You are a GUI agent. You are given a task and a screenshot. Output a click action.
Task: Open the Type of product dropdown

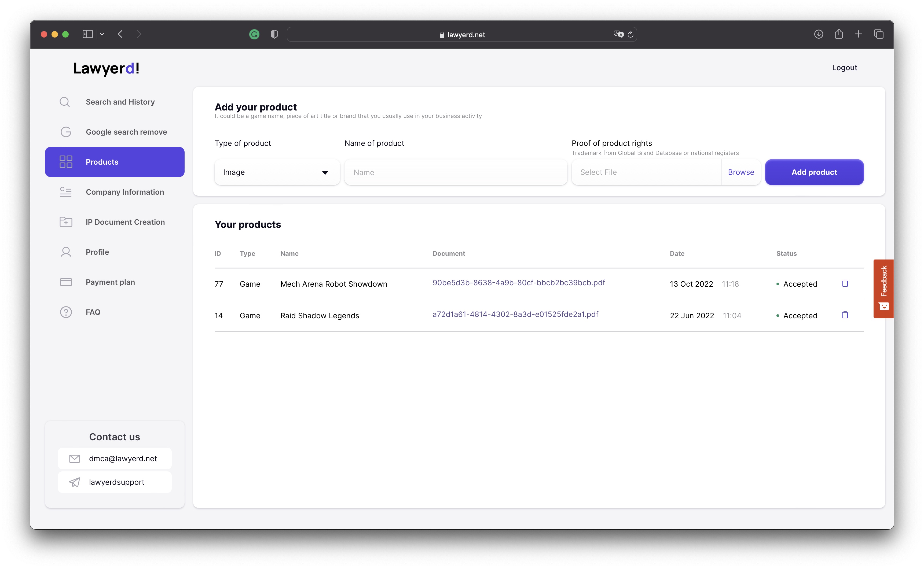[x=277, y=172]
